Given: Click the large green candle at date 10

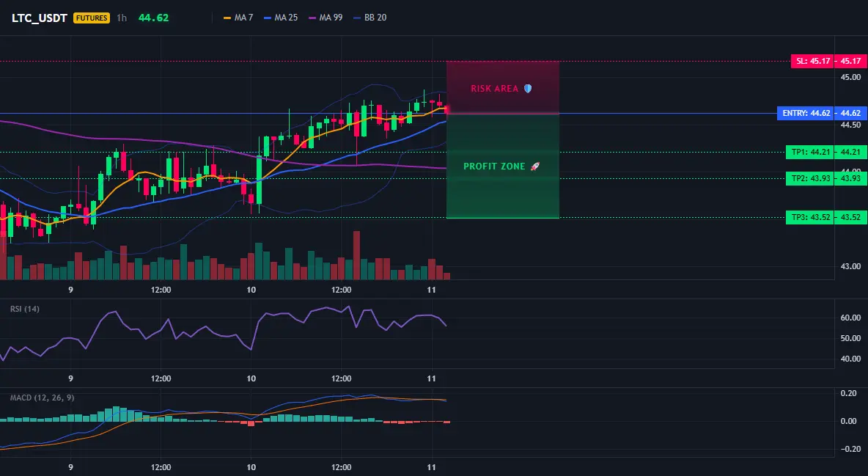Looking at the screenshot, I should click(x=259, y=180).
